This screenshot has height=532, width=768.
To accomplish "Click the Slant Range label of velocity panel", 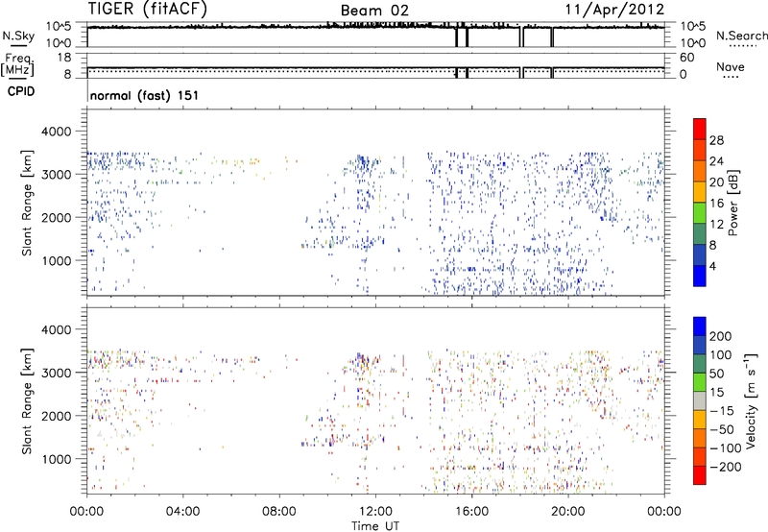I will tap(27, 400).
